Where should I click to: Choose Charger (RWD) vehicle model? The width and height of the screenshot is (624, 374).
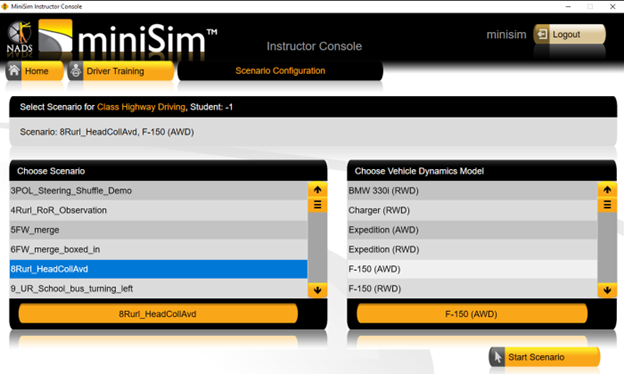coord(472,210)
